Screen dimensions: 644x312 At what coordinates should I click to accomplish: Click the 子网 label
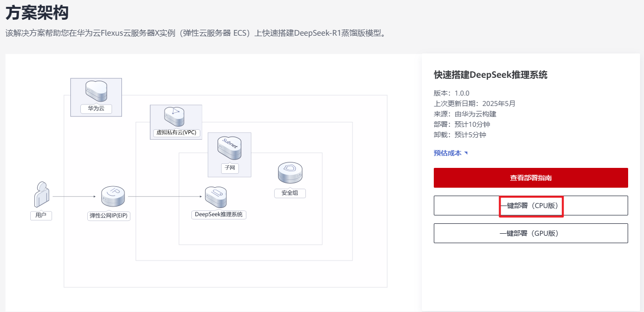tap(230, 168)
